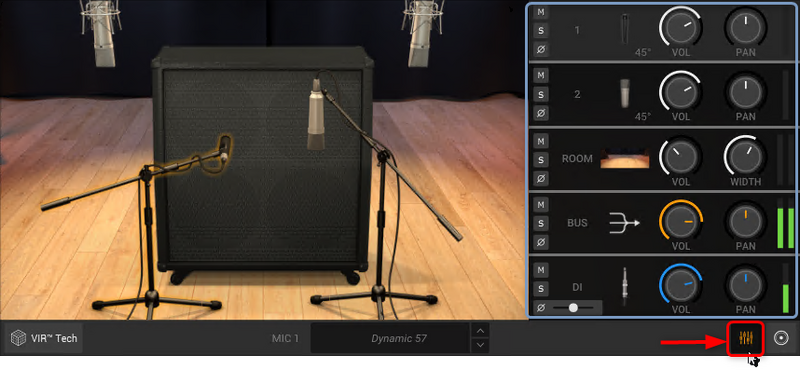Invert phase on ROOM channel
The width and height of the screenshot is (800, 383).
(541, 178)
